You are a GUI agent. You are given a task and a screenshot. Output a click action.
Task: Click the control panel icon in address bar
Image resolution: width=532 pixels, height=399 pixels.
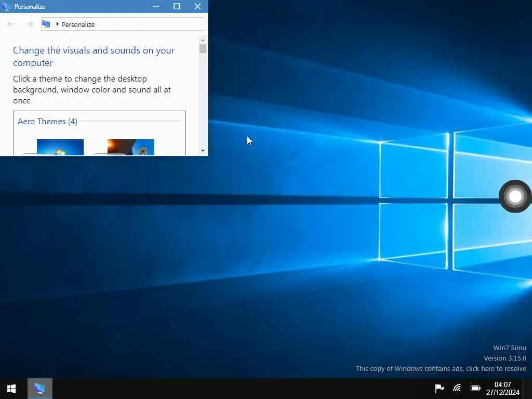point(46,24)
